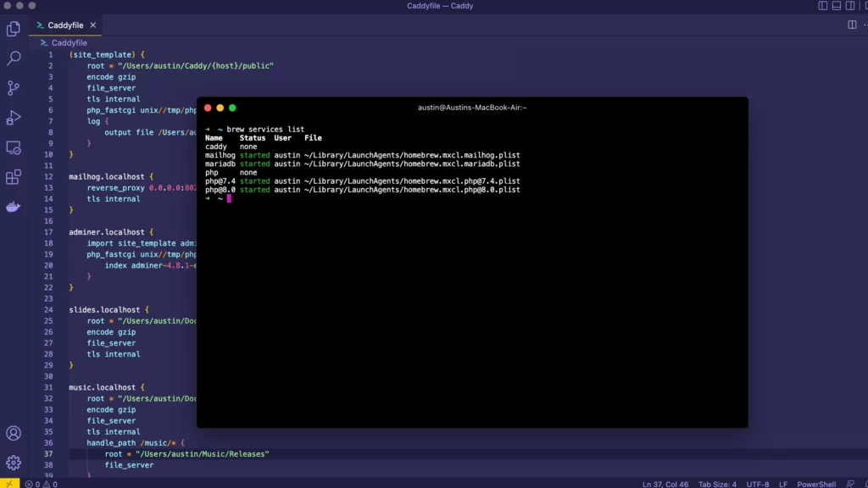Change Tab Size: 4 indentation setting
868x488 pixels.
(716, 484)
